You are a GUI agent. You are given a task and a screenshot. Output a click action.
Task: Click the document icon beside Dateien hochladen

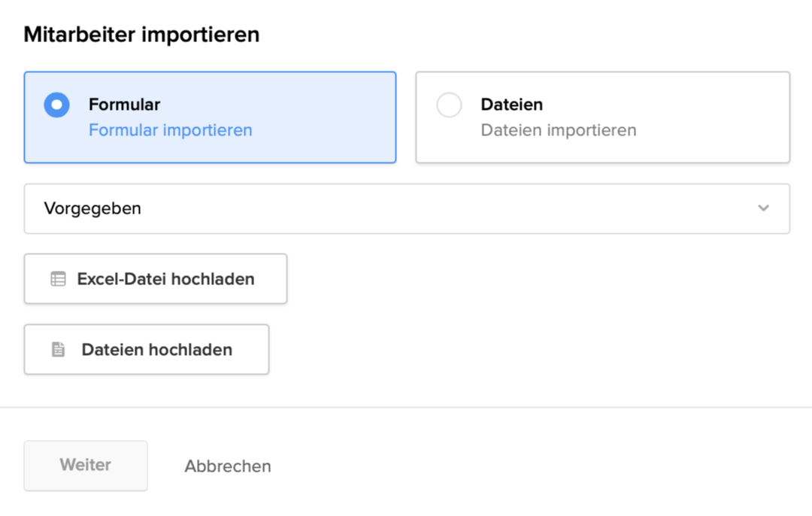pos(58,350)
